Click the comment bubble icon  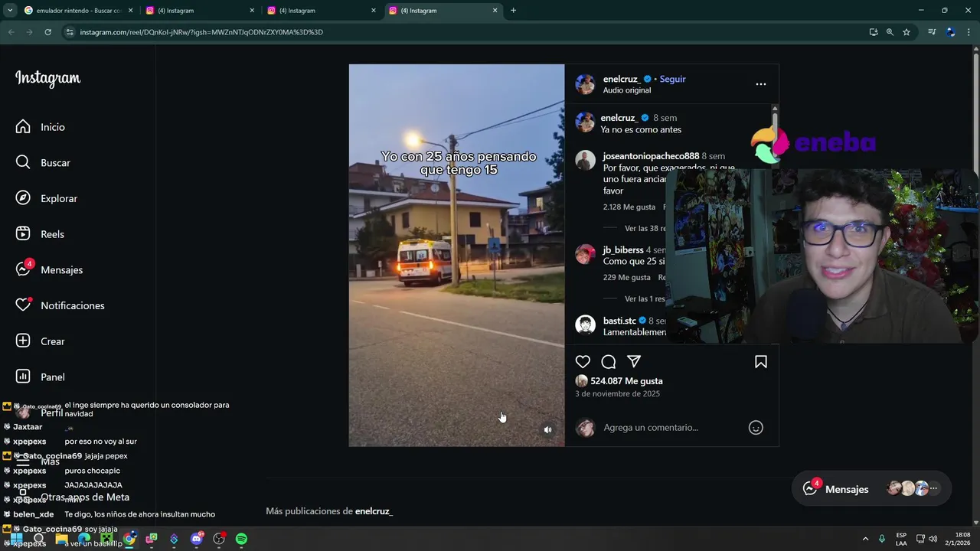coord(609,362)
